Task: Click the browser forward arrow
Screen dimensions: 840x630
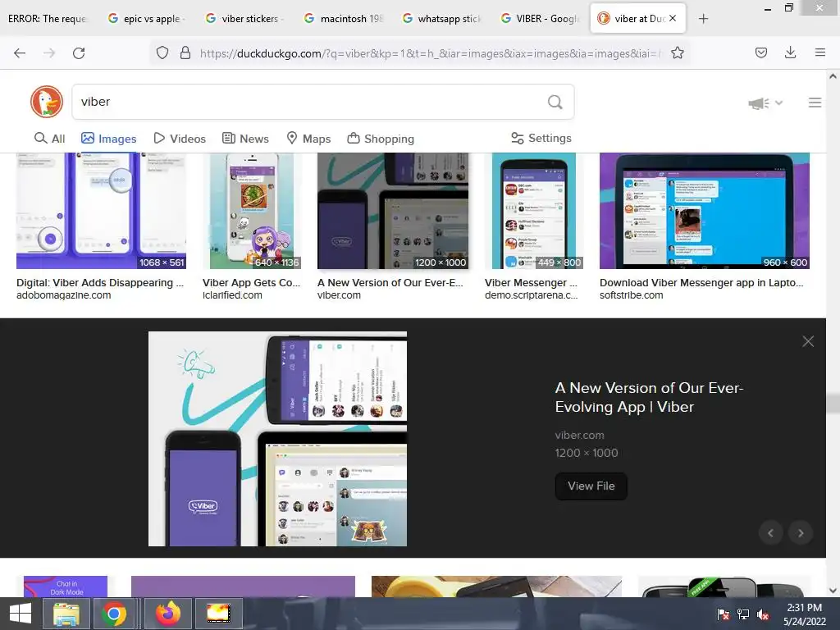Action: [x=49, y=53]
